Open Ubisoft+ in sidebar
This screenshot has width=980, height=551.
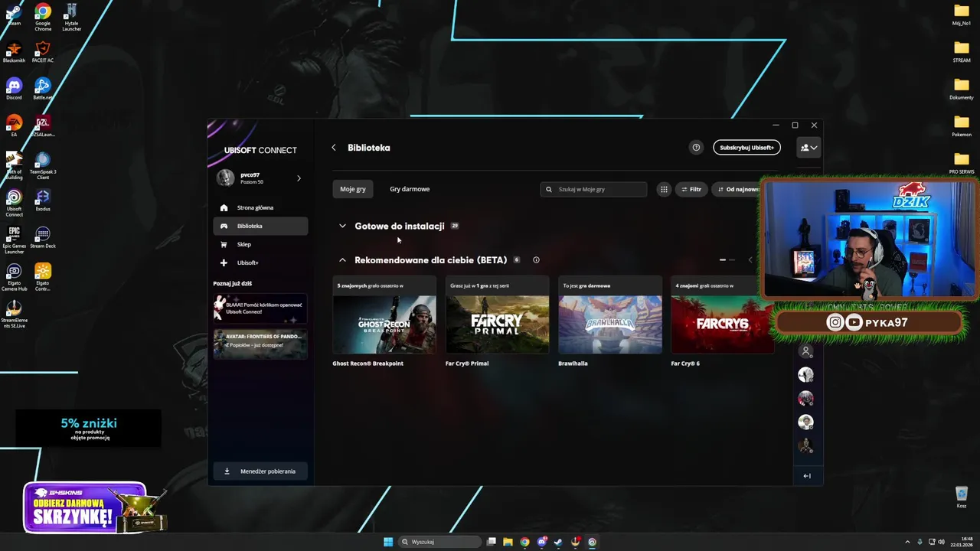(260, 262)
